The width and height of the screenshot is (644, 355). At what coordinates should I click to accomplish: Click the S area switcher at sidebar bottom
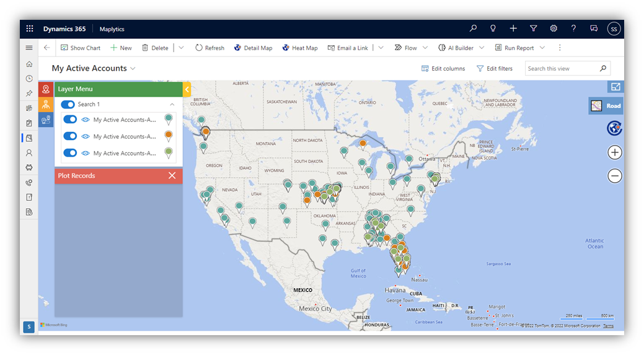click(29, 327)
